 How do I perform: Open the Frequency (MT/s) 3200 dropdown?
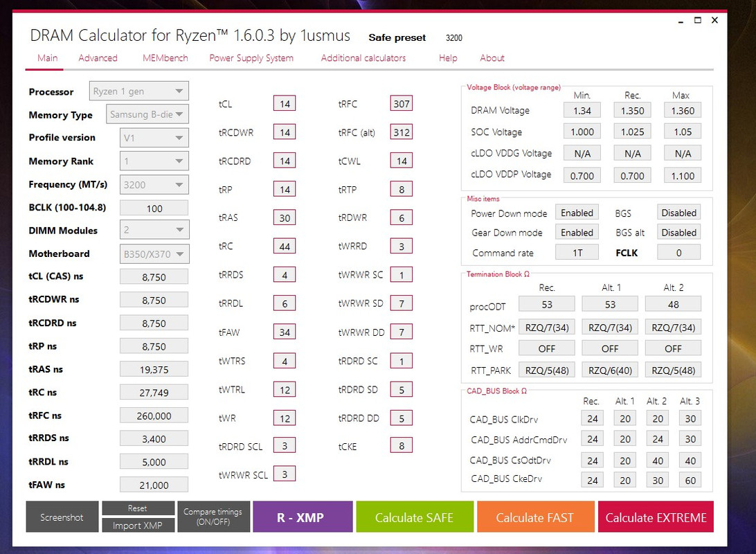[x=154, y=185]
